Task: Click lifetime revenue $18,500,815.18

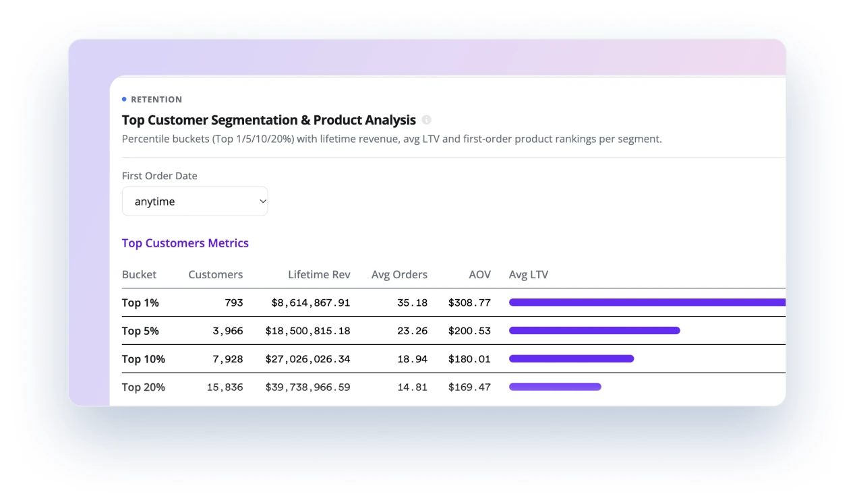Action: (308, 331)
